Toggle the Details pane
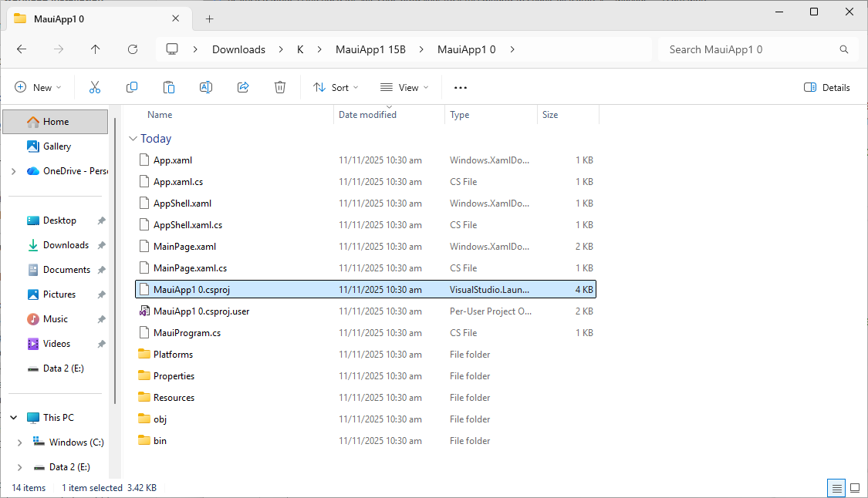This screenshot has width=868, height=498. coord(827,87)
